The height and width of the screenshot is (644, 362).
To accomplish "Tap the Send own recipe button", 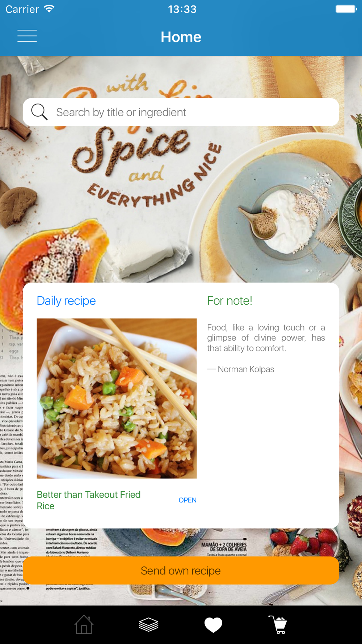I will click(181, 570).
